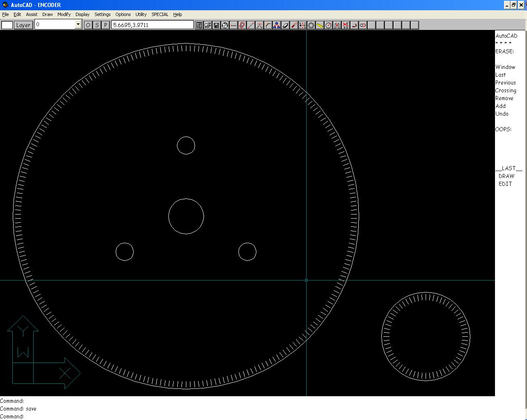
Task: Open EDIT side menu
Action: click(505, 184)
